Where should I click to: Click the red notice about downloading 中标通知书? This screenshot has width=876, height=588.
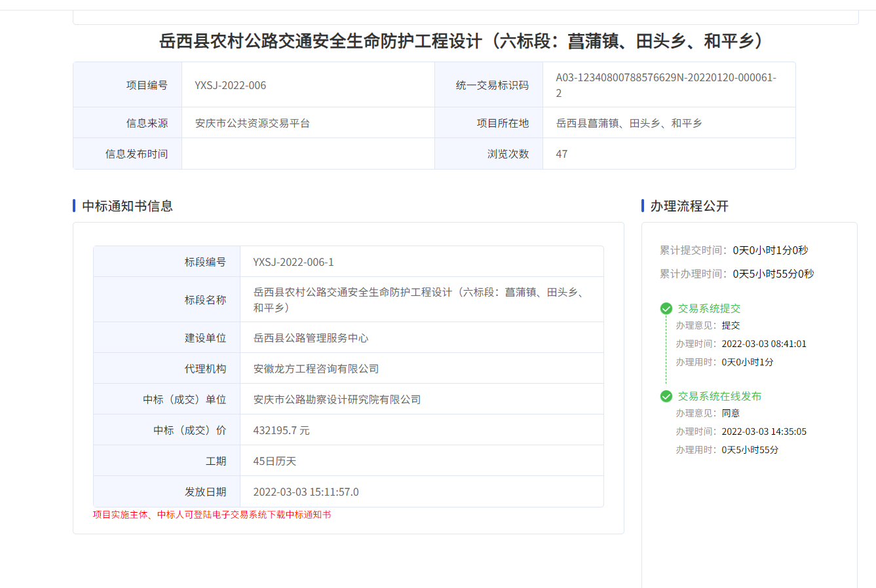(212, 515)
